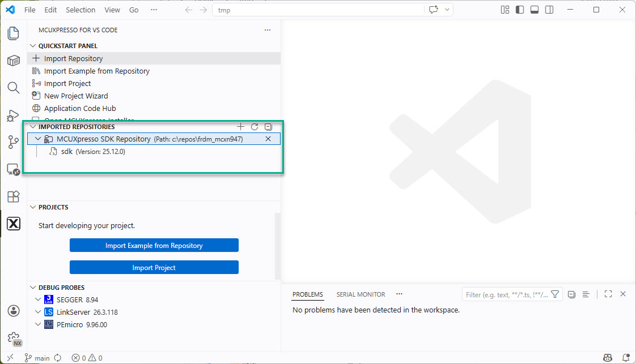Maximize the panel size toggle
636x364 pixels.
coord(608,294)
